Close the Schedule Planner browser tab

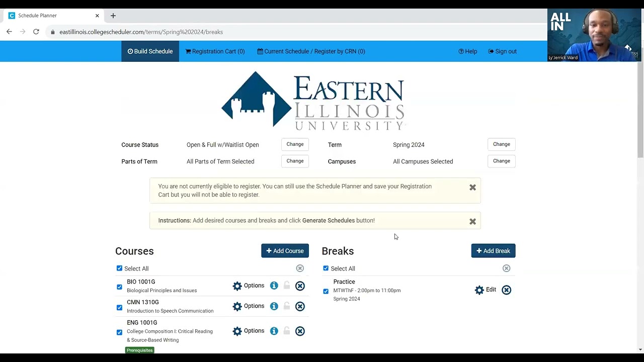point(97,16)
